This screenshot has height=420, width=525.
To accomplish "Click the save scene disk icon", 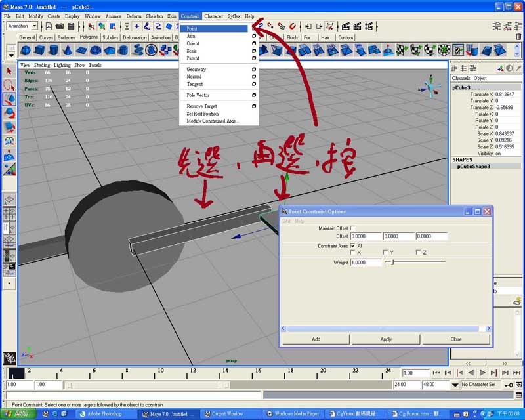I will (x=71, y=26).
